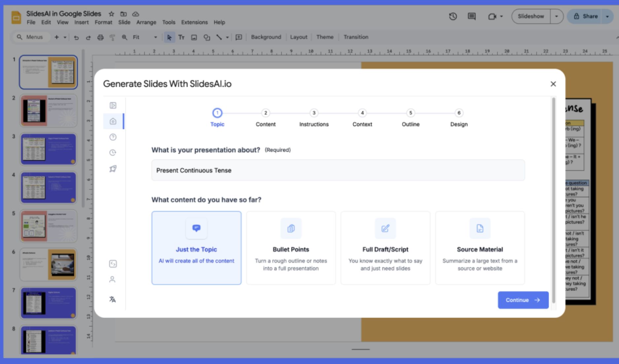Choose the Bullet Points content option
The image size is (619, 364).
click(x=291, y=248)
